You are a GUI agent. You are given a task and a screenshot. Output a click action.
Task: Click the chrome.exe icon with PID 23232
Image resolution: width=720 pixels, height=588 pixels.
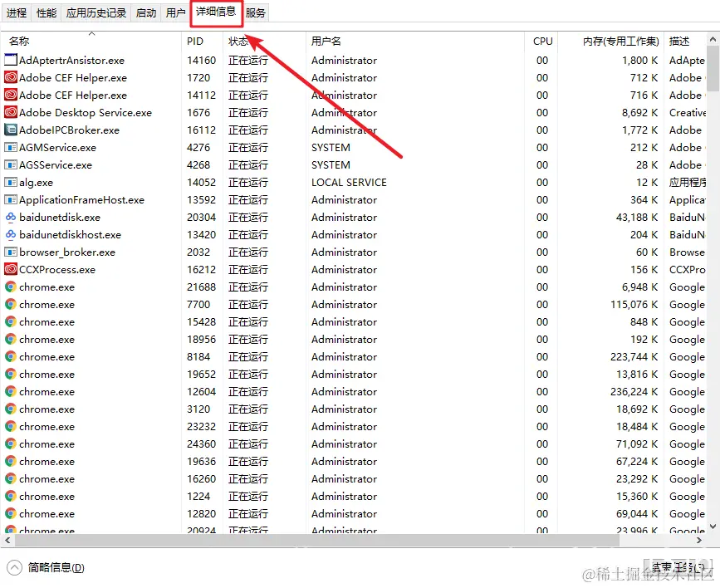[11, 427]
